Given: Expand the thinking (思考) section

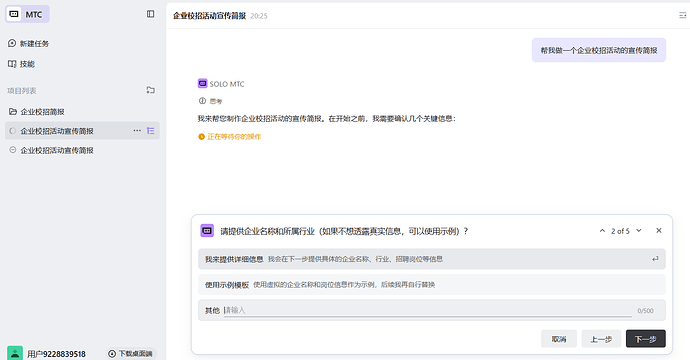Looking at the screenshot, I should [x=211, y=101].
